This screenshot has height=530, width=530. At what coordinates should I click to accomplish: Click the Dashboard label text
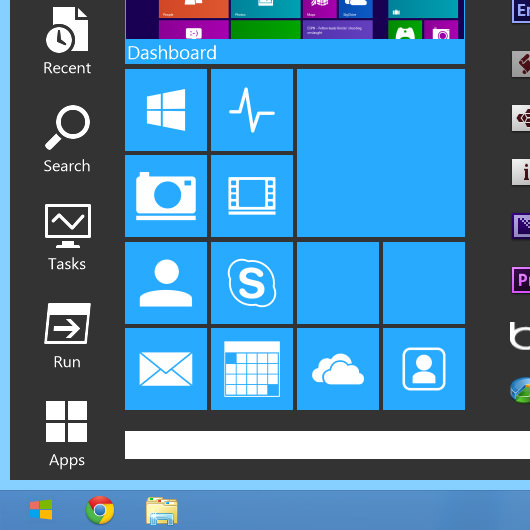point(172,53)
